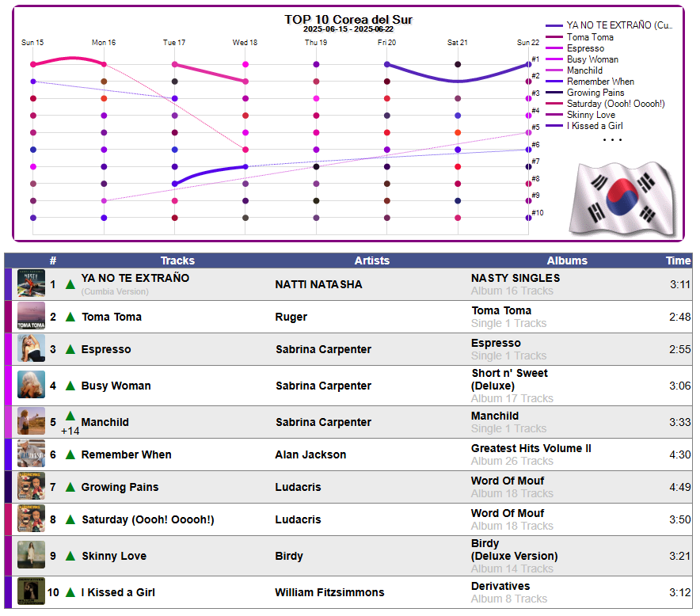Click the South Korea flag image

tap(624, 200)
